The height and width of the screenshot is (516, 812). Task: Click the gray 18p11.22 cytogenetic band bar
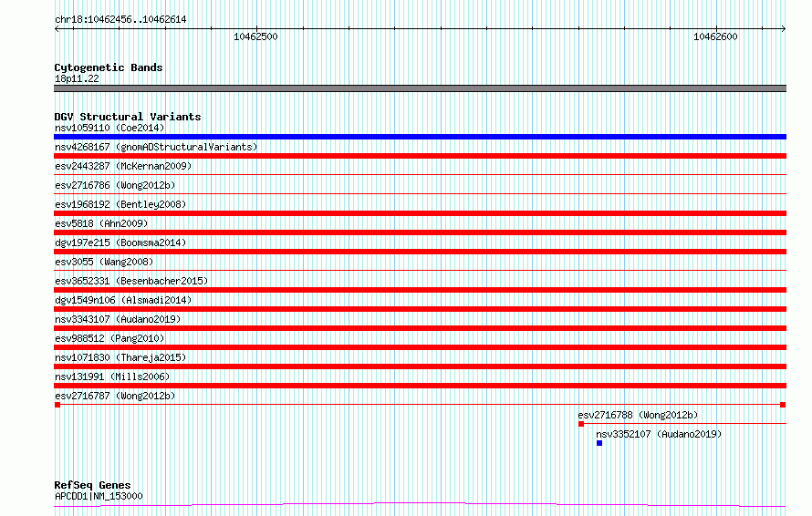tap(420, 88)
